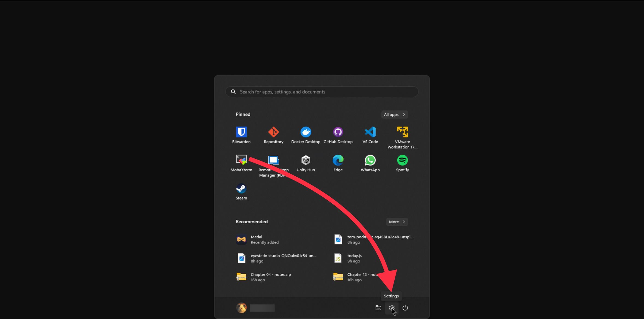Viewport: 644px width, 319px height.
Task: Start Unity Hub
Action: point(306,163)
